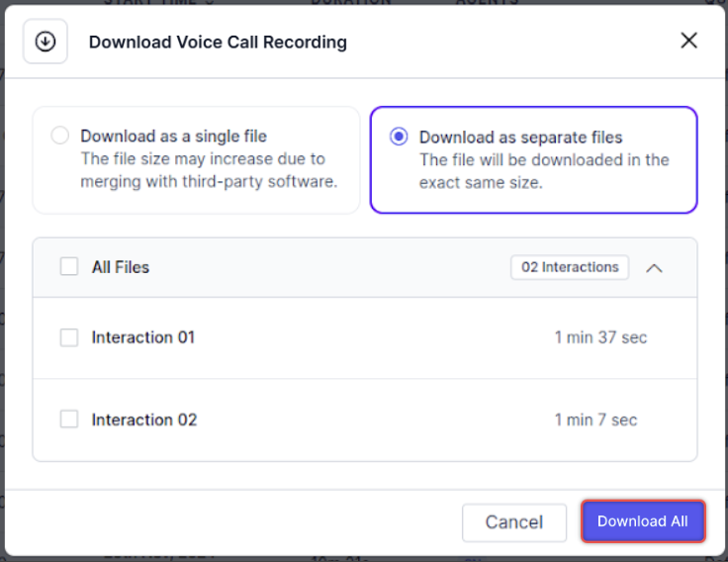Click the '1 min 37 sec' duration
Image resolution: width=728 pixels, height=562 pixels.
600,337
